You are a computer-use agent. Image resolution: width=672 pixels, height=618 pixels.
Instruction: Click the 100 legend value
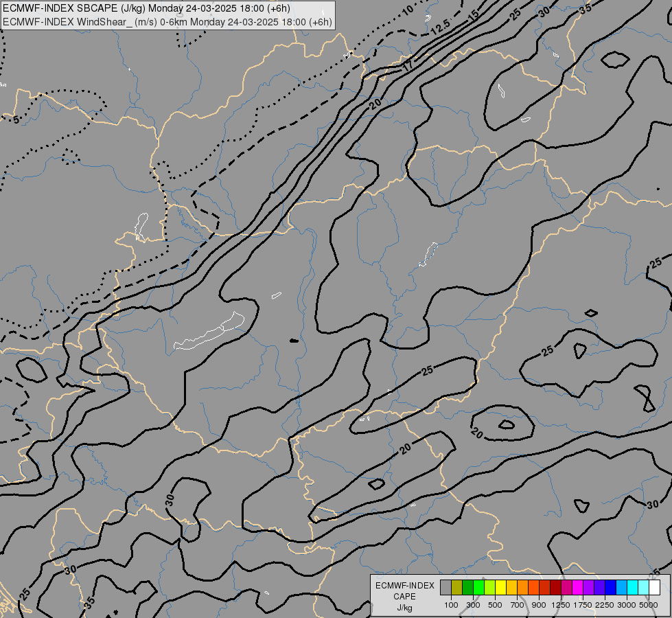(451, 605)
